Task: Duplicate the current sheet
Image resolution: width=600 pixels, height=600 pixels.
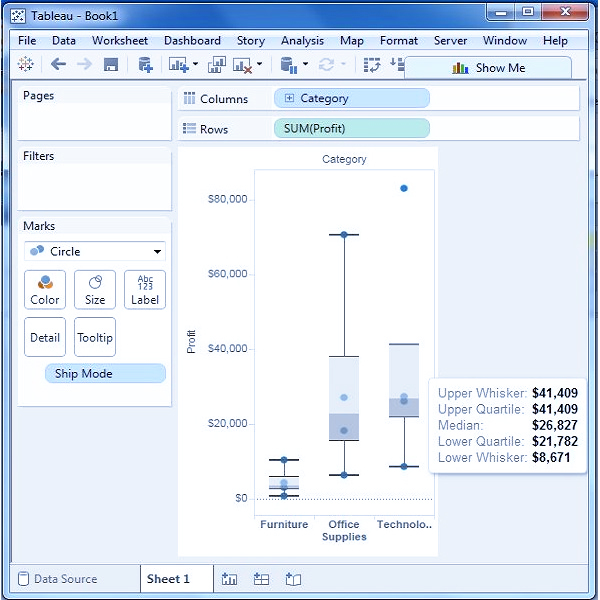Action: pyautogui.click(x=217, y=64)
